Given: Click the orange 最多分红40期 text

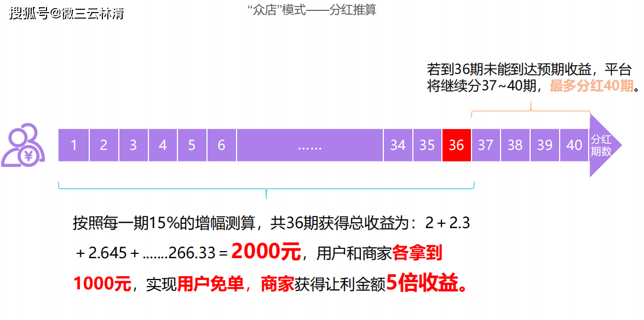Looking at the screenshot, I should point(591,86).
